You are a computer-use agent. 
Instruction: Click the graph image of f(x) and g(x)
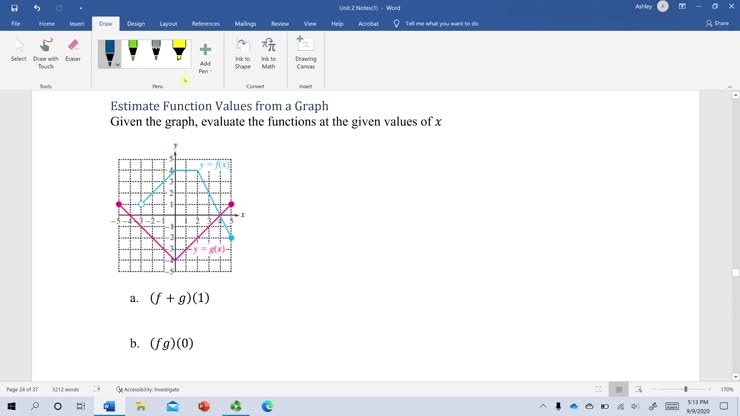click(x=179, y=208)
